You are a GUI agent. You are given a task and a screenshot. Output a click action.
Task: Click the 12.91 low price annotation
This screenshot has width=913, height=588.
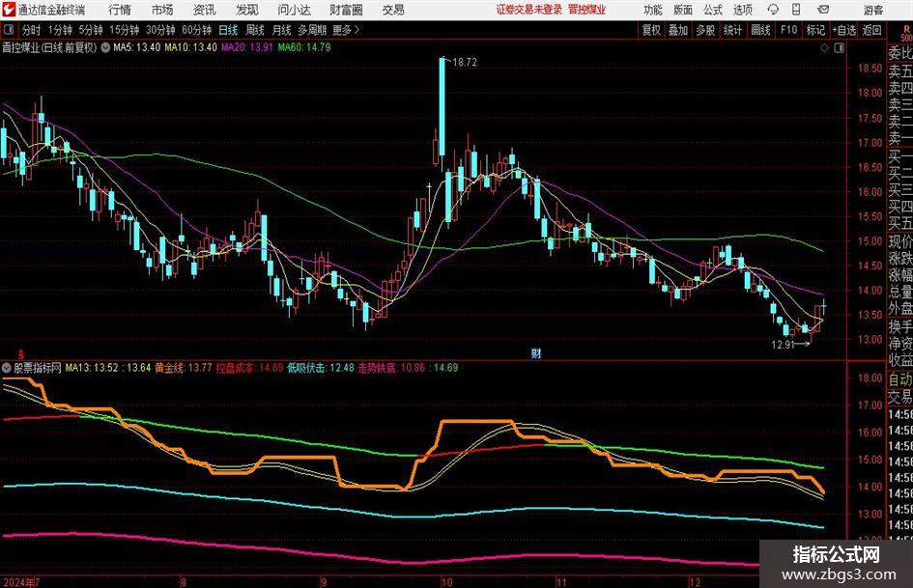click(x=784, y=345)
